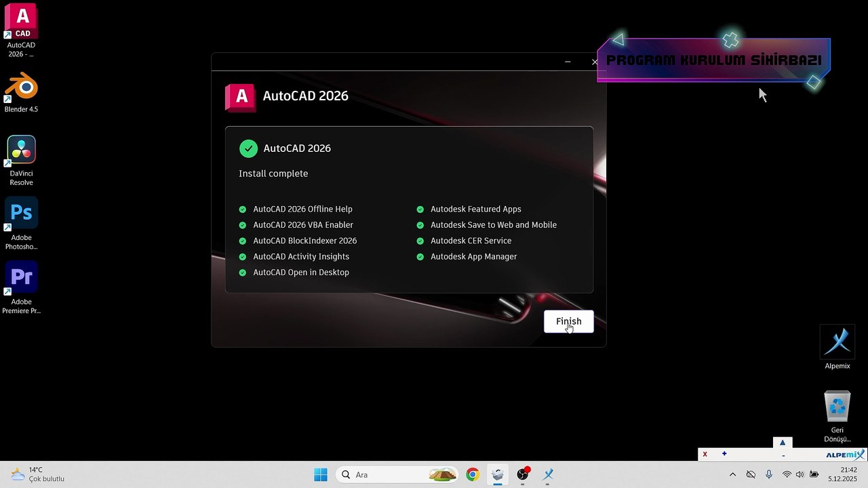Click the red X on Alpemix toolbar

[705, 454]
